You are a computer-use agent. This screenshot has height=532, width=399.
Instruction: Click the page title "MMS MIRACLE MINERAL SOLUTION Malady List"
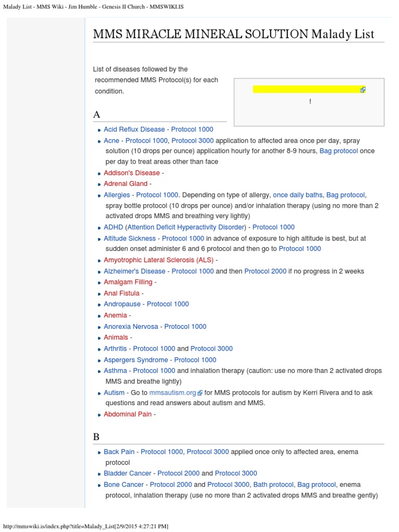tap(233, 34)
